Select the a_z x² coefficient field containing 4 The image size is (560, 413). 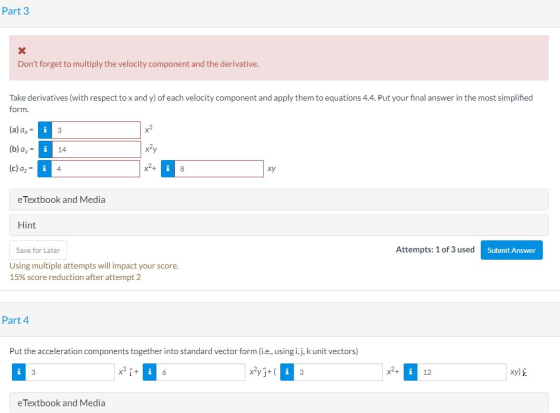click(95, 169)
